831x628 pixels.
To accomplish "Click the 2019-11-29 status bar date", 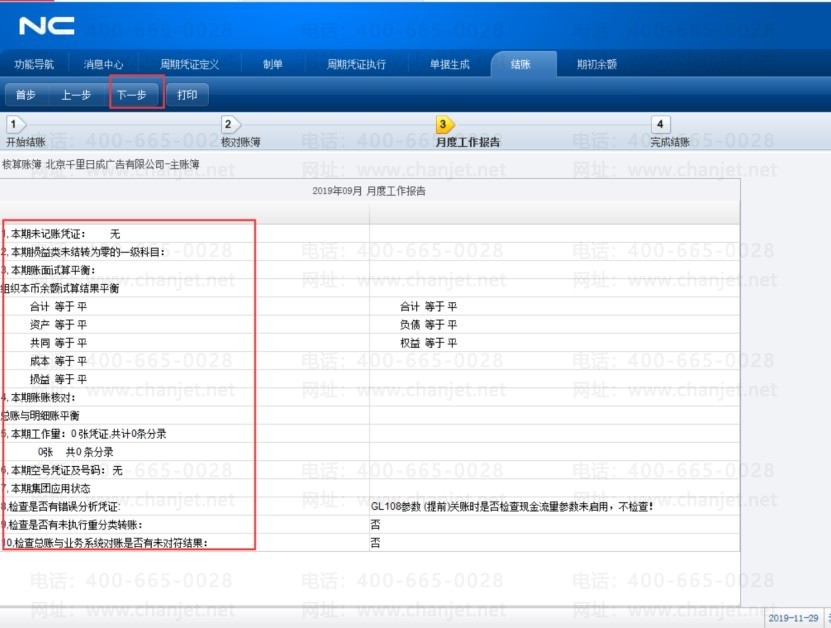I will pos(793,618).
